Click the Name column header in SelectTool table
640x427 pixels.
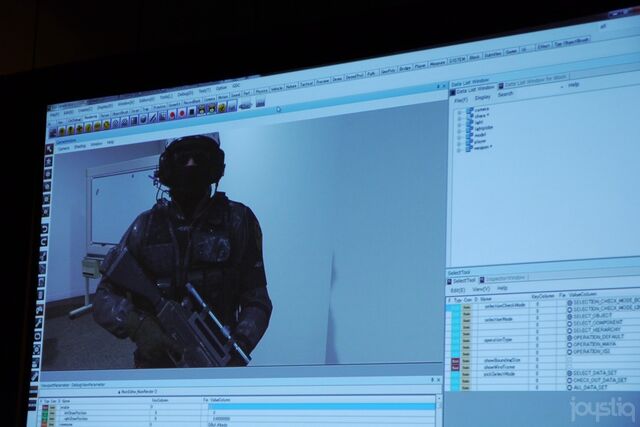486,299
